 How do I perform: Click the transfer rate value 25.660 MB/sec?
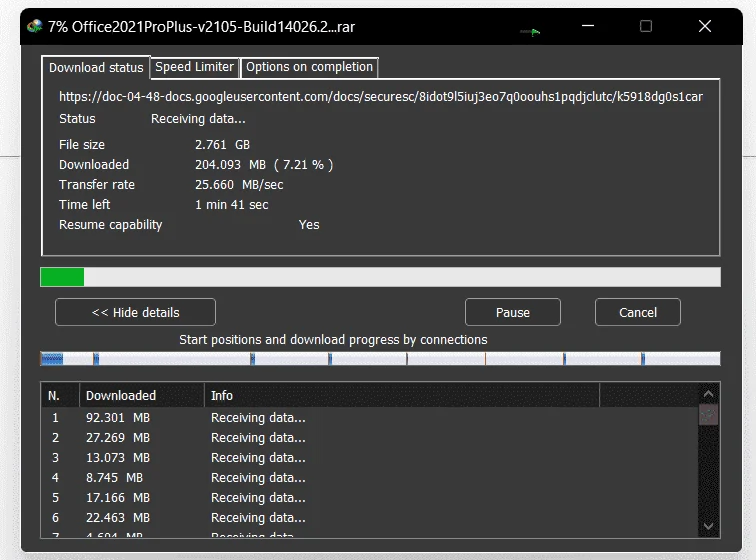point(239,185)
